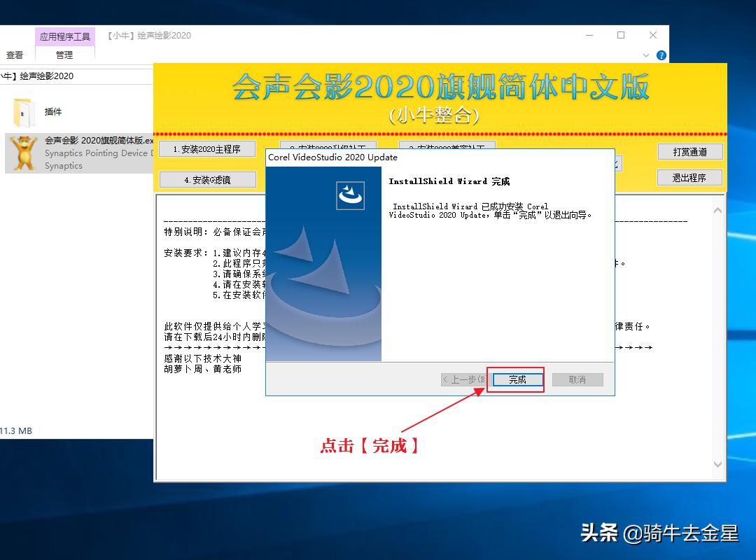
Task: Open the 插件 folder in Explorer
Action: click(x=24, y=113)
